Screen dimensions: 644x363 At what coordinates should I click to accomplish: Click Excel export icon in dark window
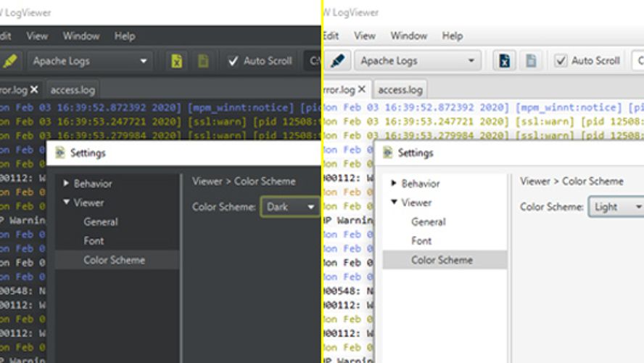coord(177,61)
